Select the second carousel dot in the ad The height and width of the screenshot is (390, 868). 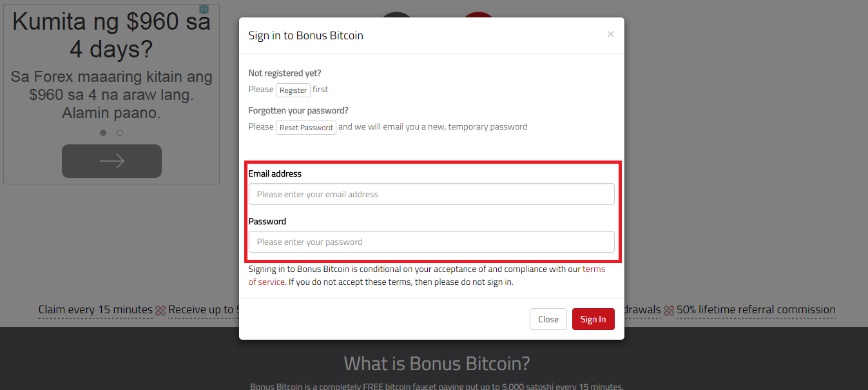120,133
